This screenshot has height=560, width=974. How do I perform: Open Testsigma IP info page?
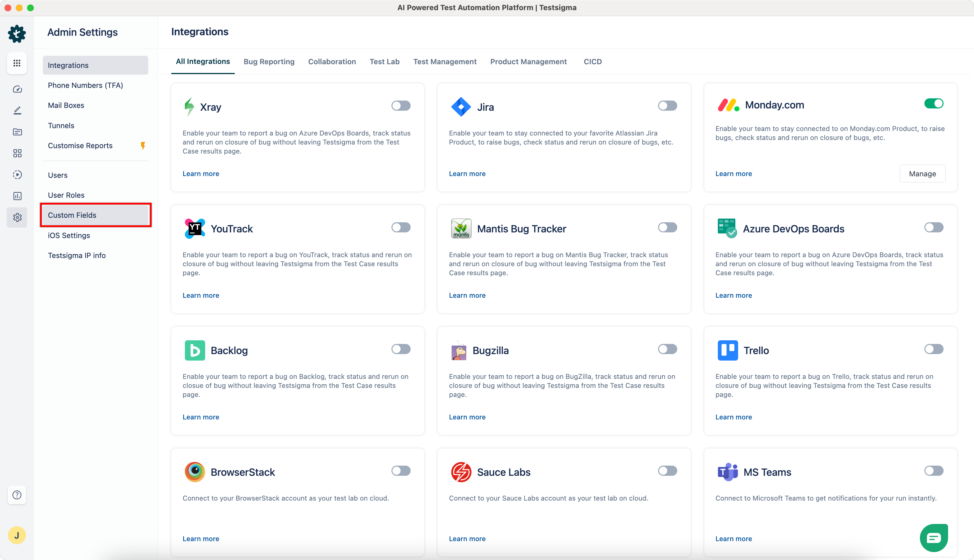(x=96, y=255)
